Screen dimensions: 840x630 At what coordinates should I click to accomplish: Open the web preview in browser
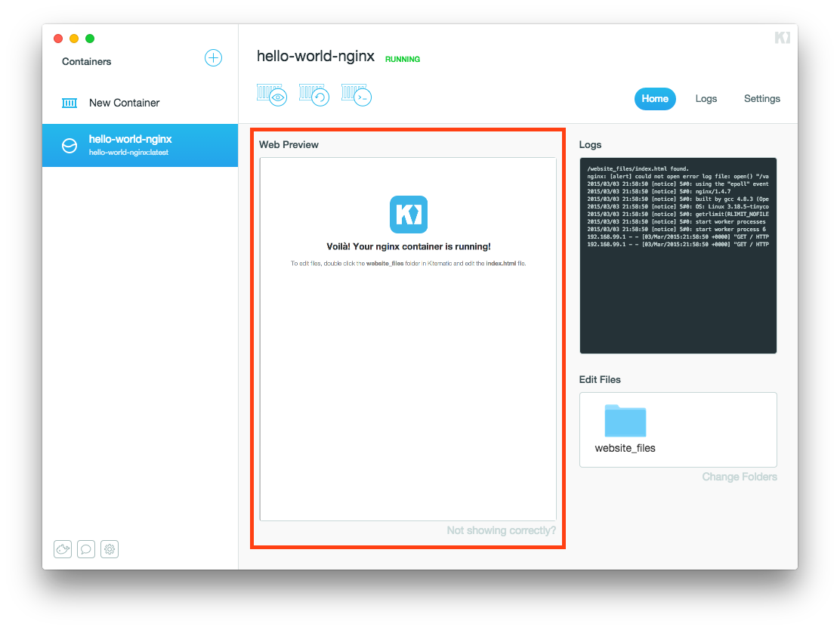(272, 95)
